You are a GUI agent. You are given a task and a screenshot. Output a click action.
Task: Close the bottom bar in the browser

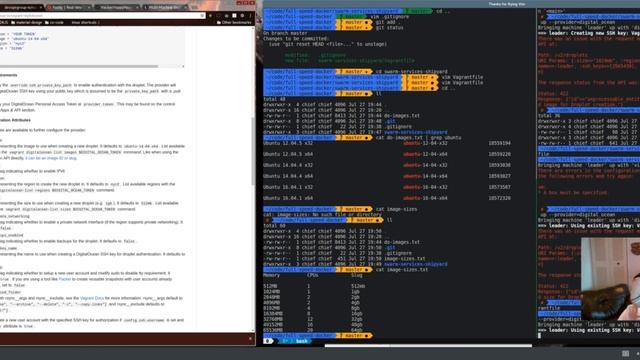(x=250, y=338)
